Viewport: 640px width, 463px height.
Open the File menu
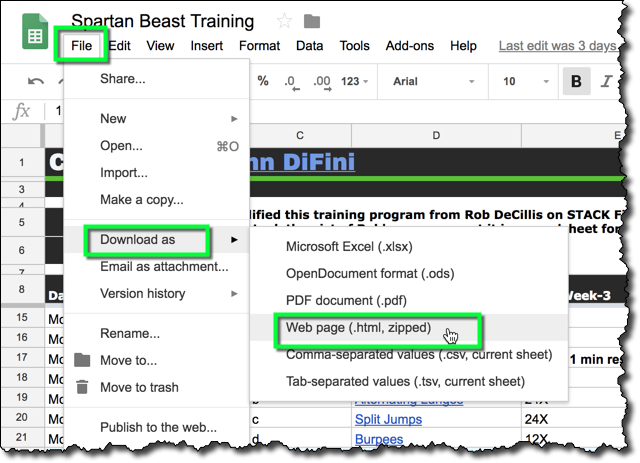point(81,46)
